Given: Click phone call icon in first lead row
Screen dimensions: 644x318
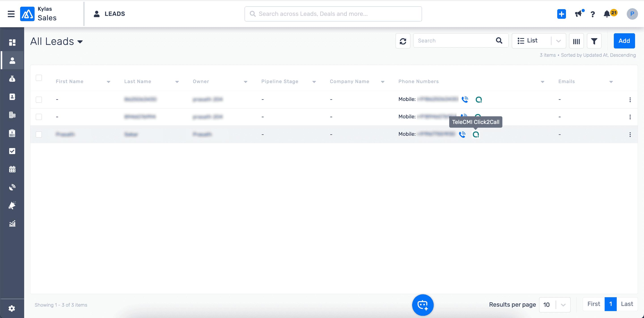Looking at the screenshot, I should pos(464,99).
